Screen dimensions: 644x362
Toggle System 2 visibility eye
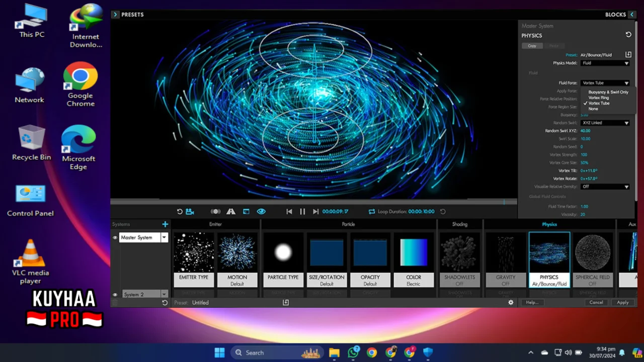(x=115, y=295)
